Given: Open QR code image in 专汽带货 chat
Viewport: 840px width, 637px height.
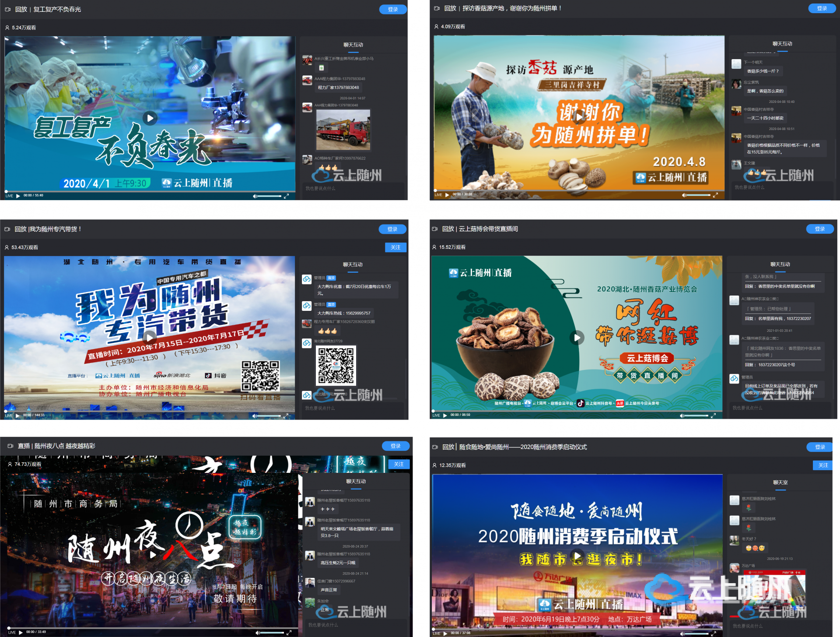Looking at the screenshot, I should click(x=336, y=366).
